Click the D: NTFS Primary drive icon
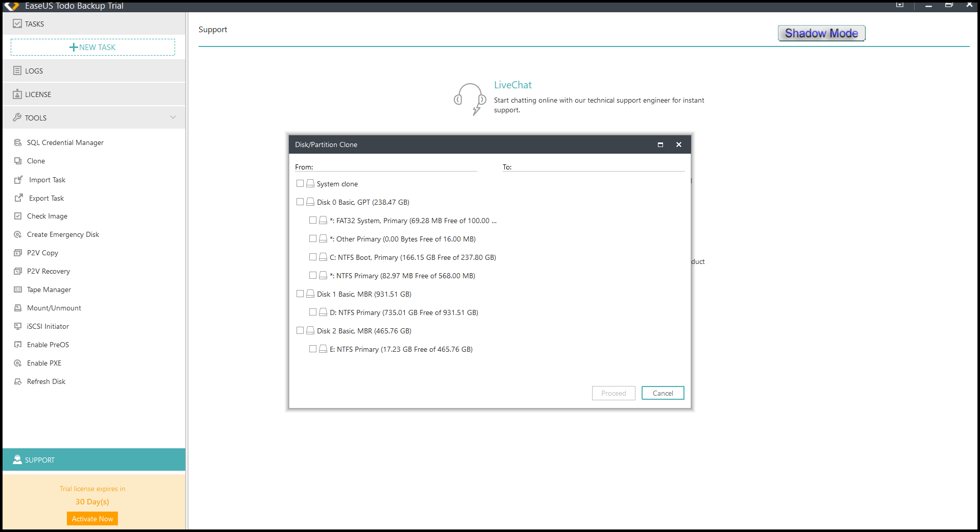 [323, 312]
